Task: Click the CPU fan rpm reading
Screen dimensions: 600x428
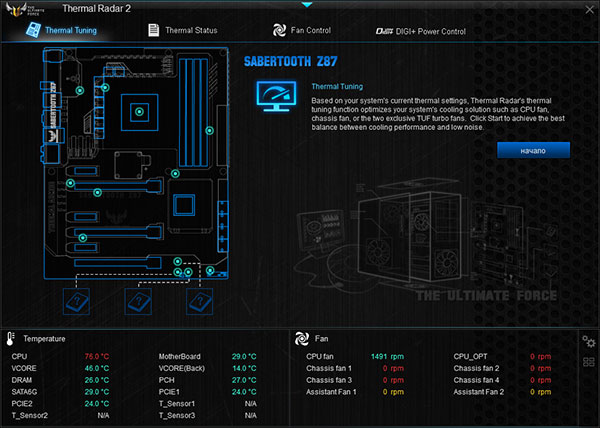Action: (387, 356)
